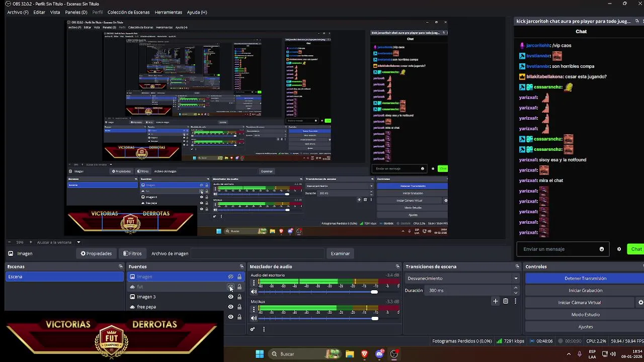
Task: Click Iniciar Cámara Virtual
Action: coord(580,303)
